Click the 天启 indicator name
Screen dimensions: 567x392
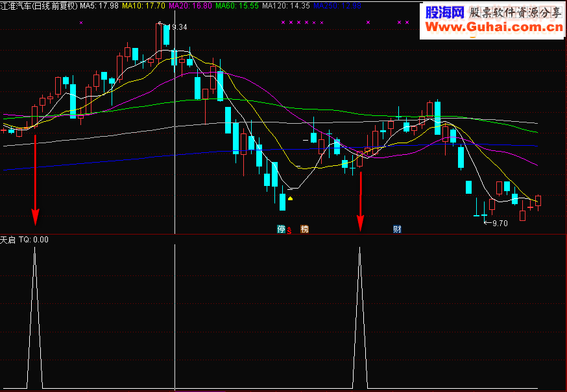tap(8, 240)
